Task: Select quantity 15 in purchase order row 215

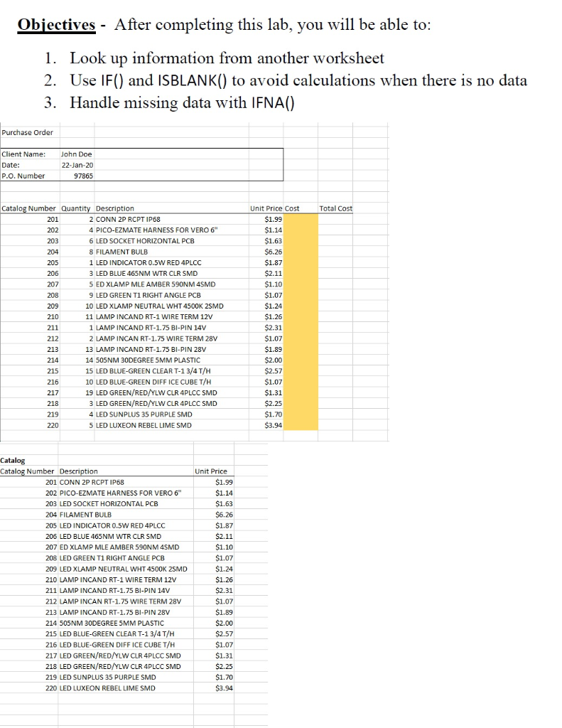Action: [x=90, y=371]
